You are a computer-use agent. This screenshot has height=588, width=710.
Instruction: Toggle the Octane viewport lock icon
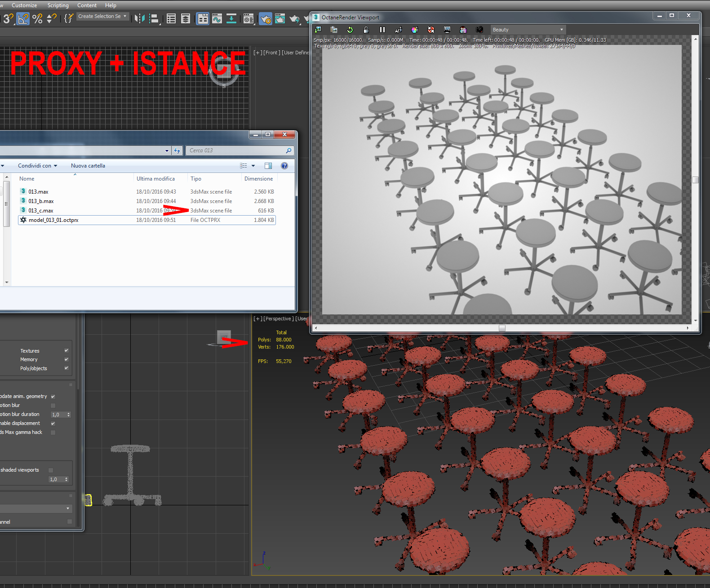(x=366, y=30)
